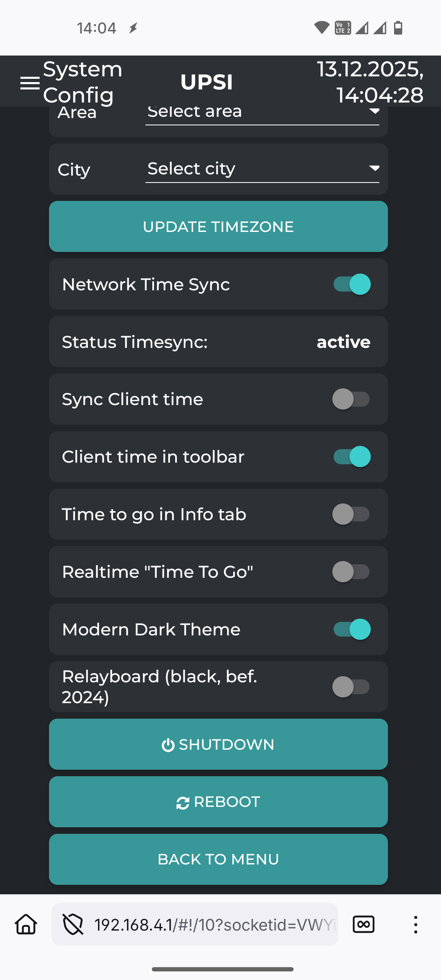Viewport: 441px width, 980px height.
Task: Turn off Modern Dark Theme
Action: (x=352, y=629)
